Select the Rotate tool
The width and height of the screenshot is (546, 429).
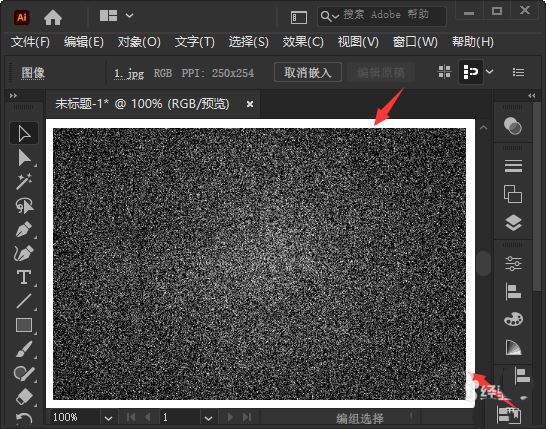pos(24,419)
